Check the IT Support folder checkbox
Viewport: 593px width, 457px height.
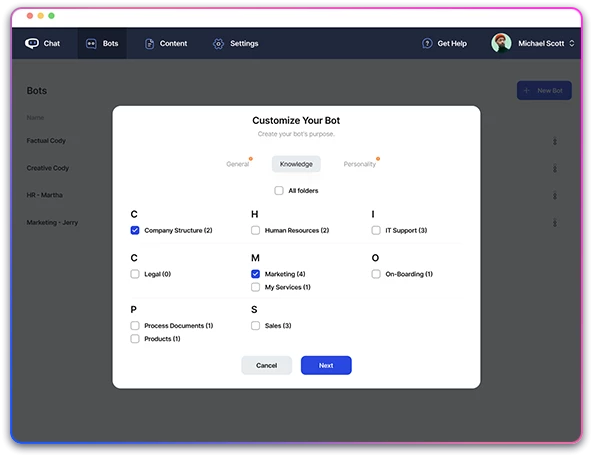[x=376, y=230]
